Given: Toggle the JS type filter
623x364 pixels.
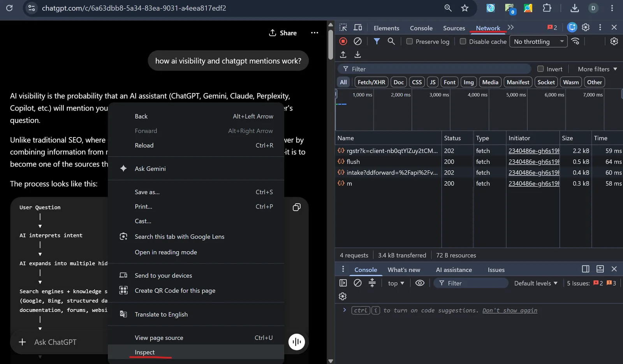Looking at the screenshot, I should [433, 82].
